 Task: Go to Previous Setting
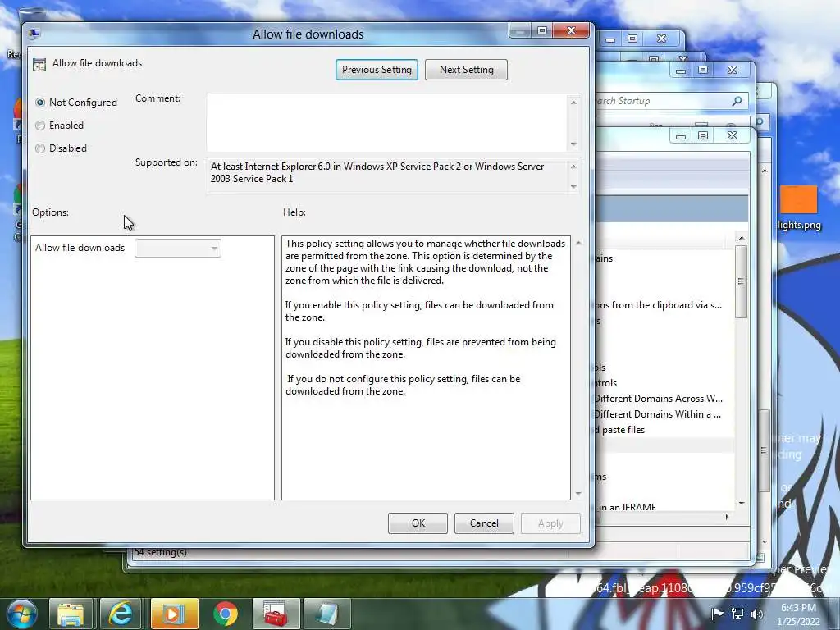377,70
